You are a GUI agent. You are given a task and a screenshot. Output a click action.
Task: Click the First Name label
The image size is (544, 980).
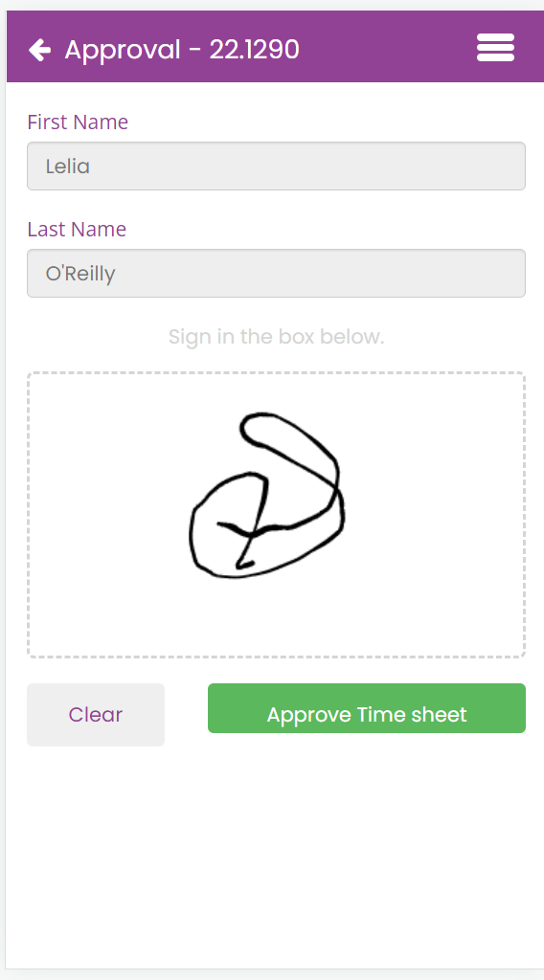pos(78,122)
